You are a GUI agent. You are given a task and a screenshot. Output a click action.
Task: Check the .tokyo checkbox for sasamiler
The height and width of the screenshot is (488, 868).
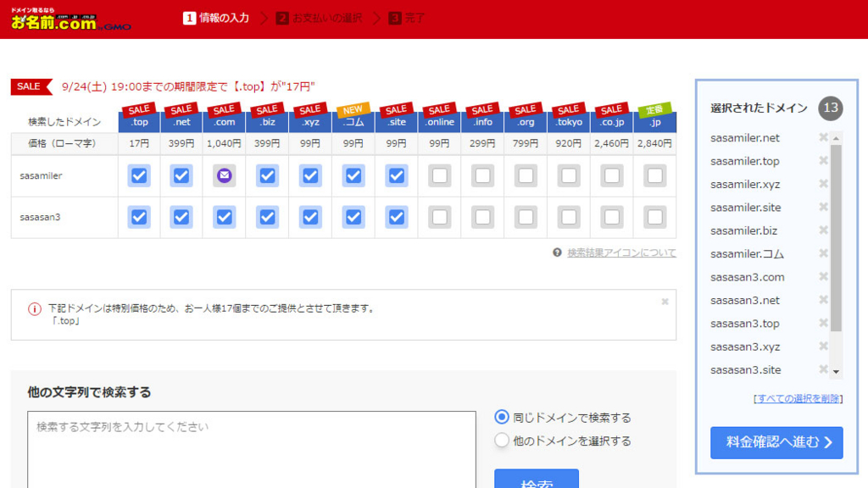(569, 175)
